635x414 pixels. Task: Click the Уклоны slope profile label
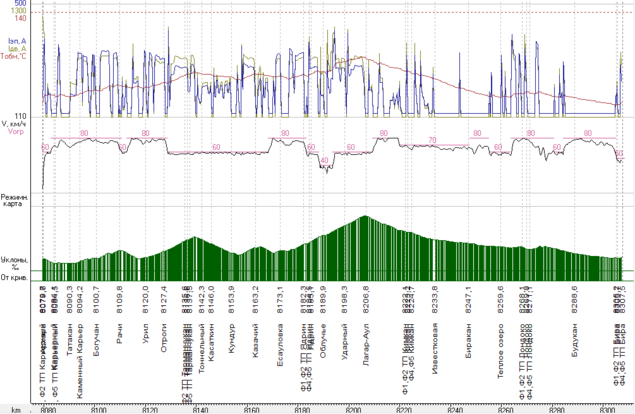(x=14, y=259)
